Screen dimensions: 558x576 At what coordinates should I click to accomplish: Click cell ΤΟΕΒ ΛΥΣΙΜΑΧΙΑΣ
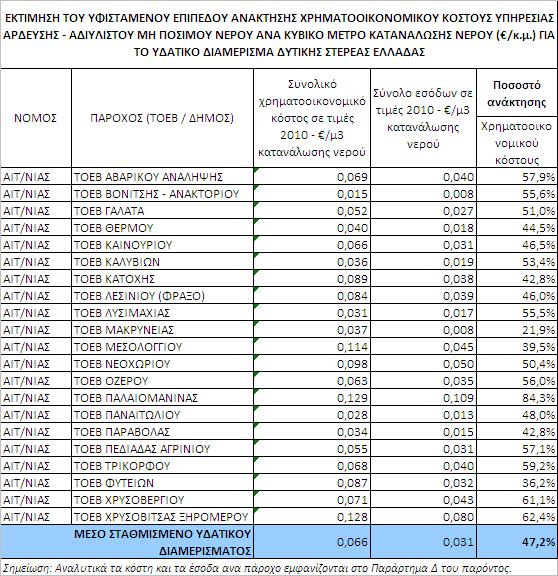(x=162, y=313)
